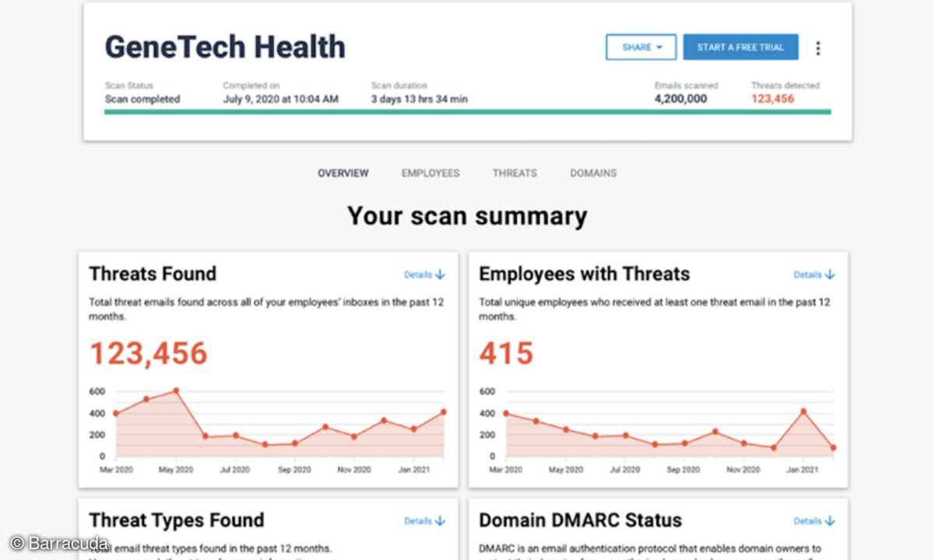Screen dimensions: 934x560
Task: Open Details link in Domain DMARC Status card
Action: point(814,521)
